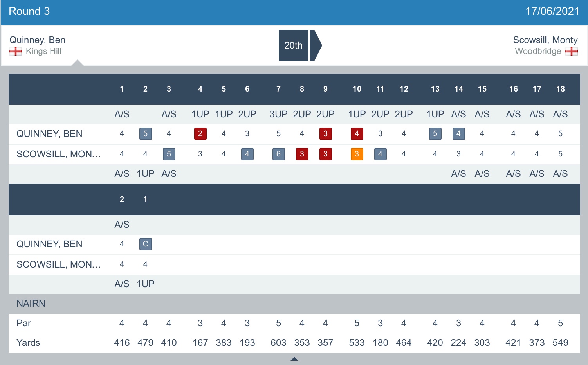Click England flag beside Woodbridge
Screen dimensions: 588x365
(572, 51)
